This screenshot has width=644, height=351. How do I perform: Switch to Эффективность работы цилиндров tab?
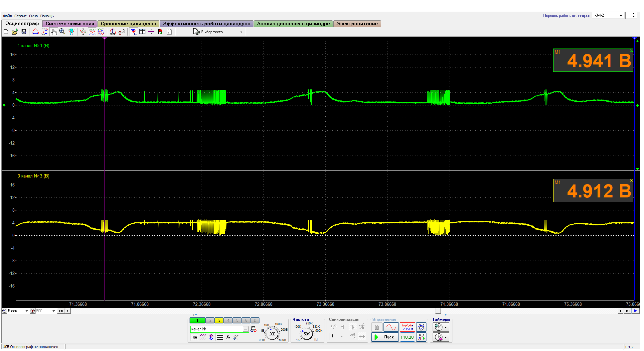[207, 24]
